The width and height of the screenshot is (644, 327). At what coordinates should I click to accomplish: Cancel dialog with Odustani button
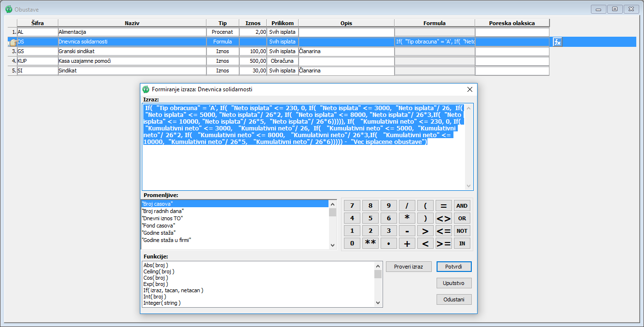(453, 299)
